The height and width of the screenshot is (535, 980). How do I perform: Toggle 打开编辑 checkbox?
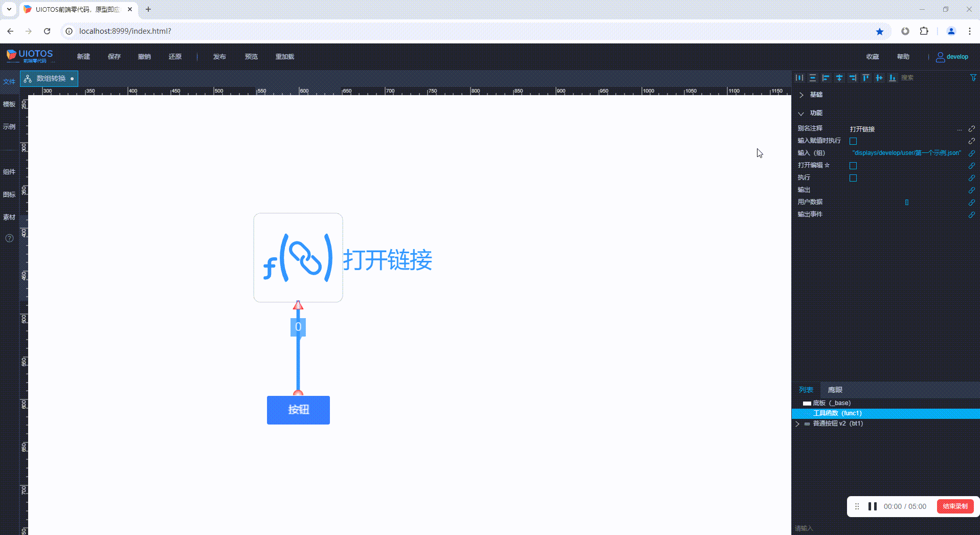click(853, 166)
